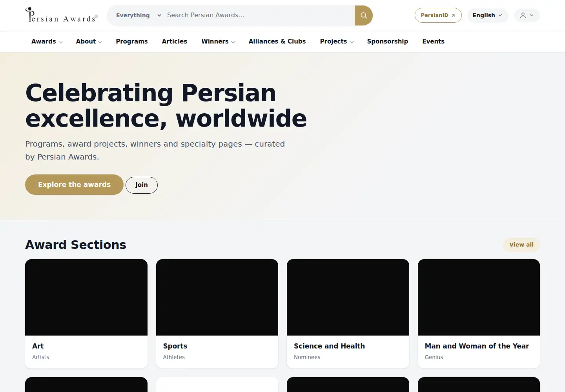Expand the Winners navigation menu
Screen dimensions: 565x392
coord(218,42)
